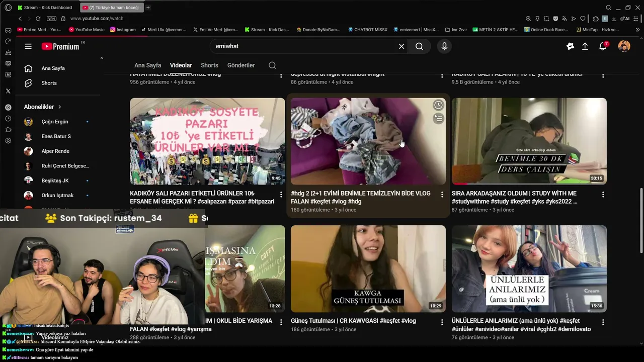Open a new browser tab

click(x=148, y=8)
